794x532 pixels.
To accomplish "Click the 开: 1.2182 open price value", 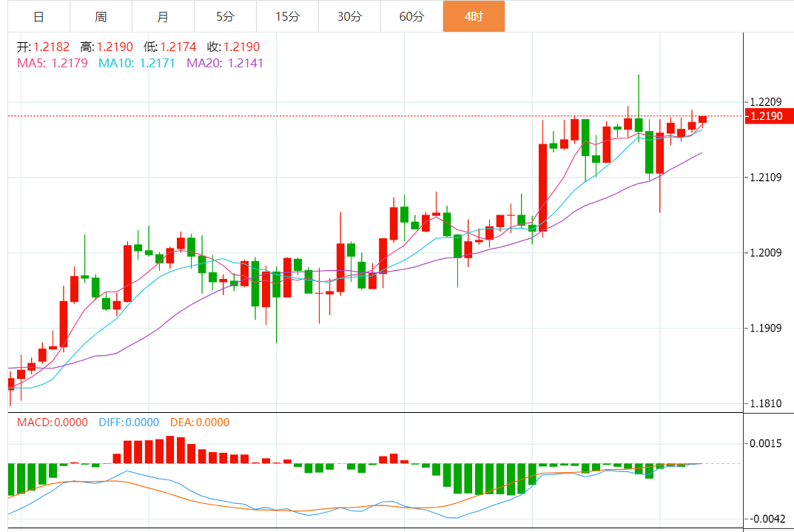I will 43,47.
